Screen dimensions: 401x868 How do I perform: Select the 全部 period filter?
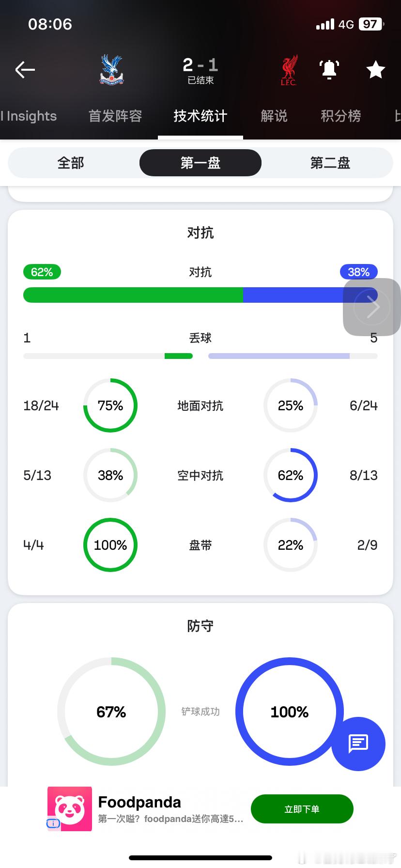[71, 163]
